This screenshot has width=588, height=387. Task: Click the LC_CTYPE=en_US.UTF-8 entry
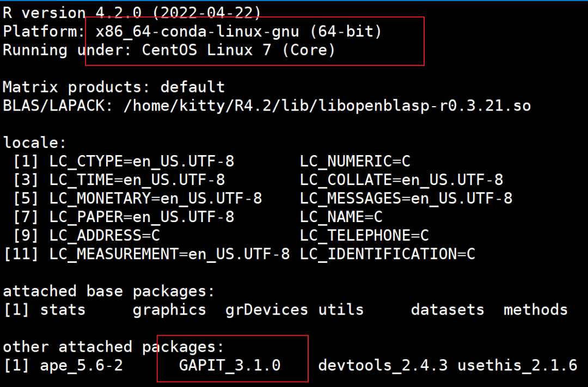[x=142, y=162]
